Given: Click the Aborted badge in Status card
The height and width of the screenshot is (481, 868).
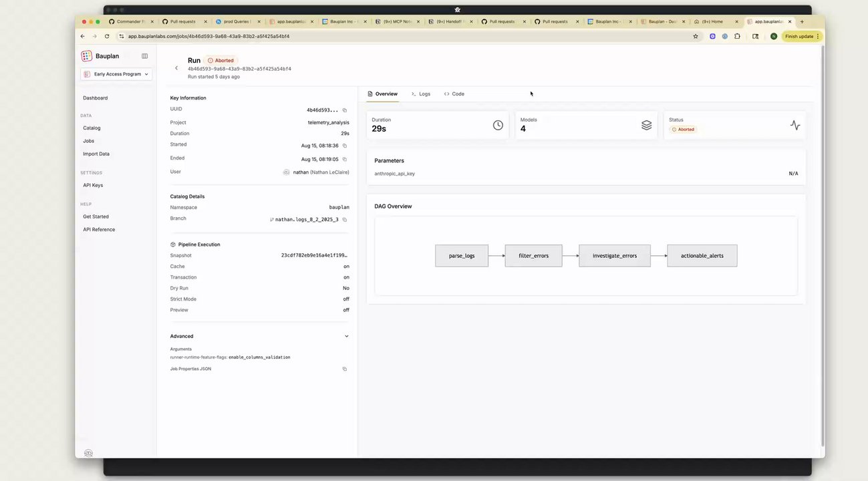Looking at the screenshot, I should click(684, 130).
